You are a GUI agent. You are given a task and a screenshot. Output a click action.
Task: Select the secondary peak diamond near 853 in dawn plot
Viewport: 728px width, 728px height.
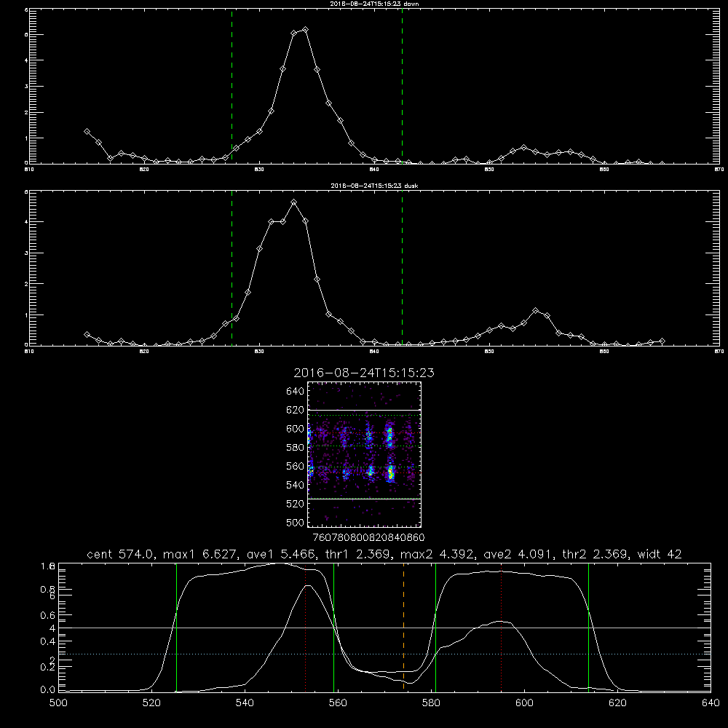click(x=523, y=148)
